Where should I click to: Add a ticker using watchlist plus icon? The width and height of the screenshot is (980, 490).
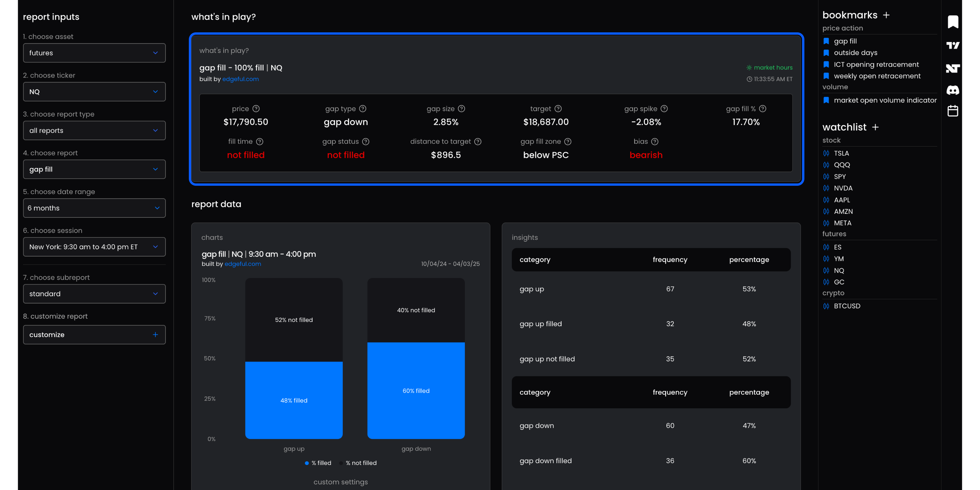click(875, 127)
